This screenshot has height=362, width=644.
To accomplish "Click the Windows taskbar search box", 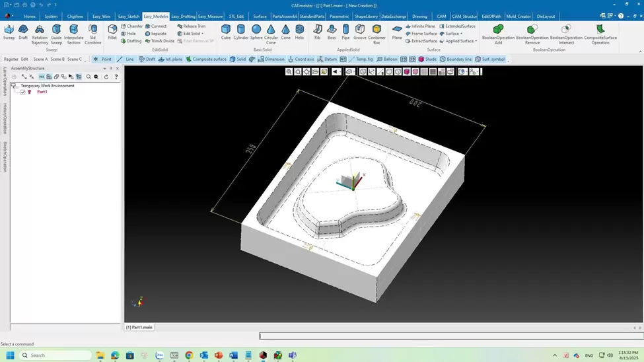I will coord(56,355).
